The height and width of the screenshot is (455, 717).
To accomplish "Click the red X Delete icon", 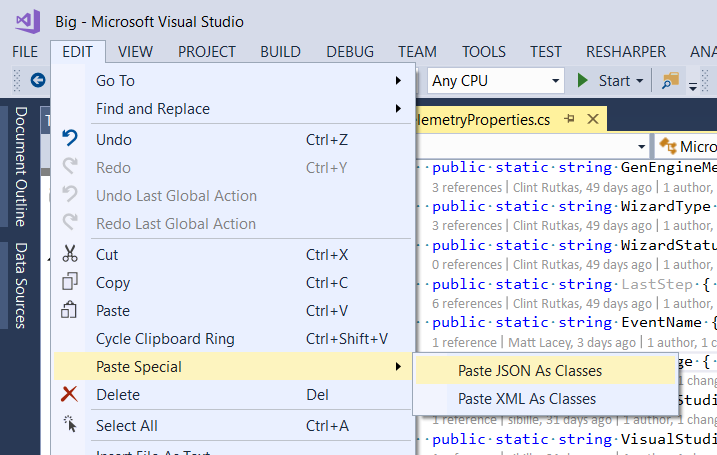I will (x=70, y=395).
